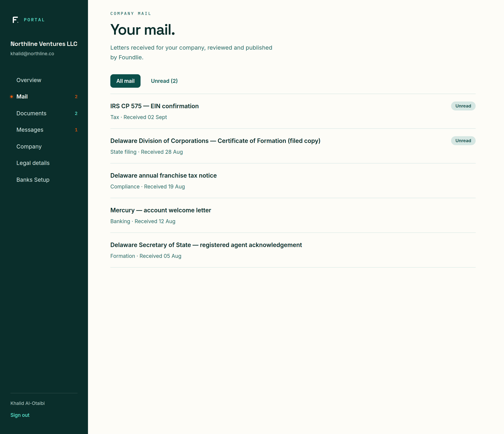
Task: Click Northline Ventures LLC company name
Action: click(44, 44)
